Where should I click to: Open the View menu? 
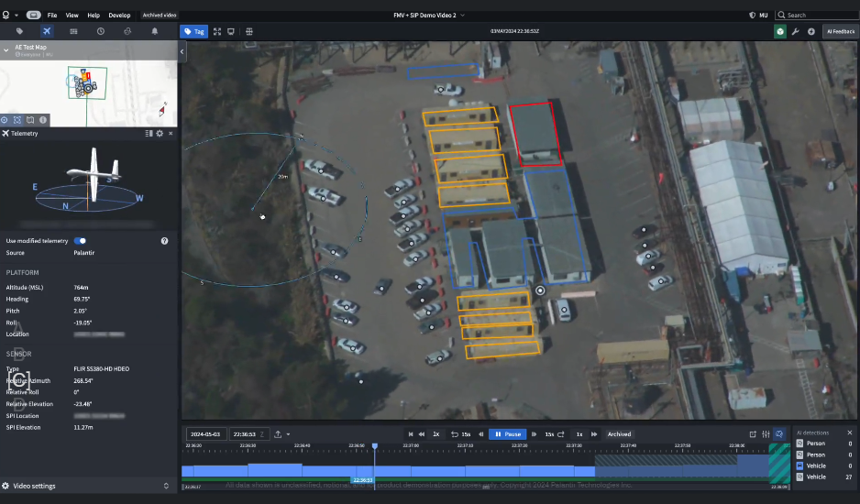[72, 16]
